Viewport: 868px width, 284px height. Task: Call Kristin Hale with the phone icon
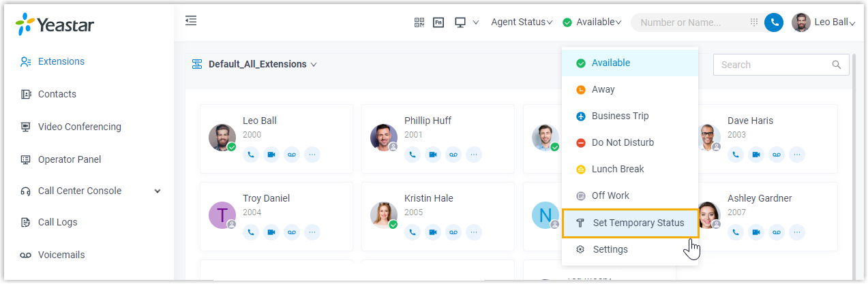(413, 232)
